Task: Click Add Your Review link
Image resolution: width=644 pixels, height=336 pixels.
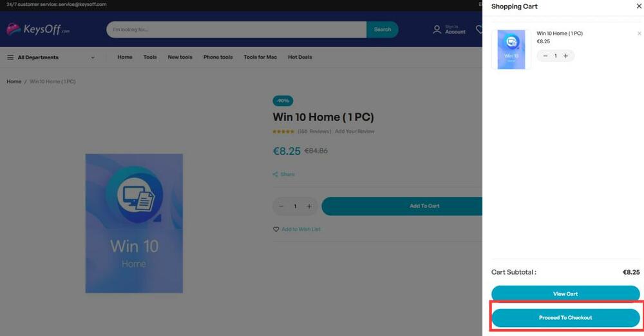Action: [354, 132]
